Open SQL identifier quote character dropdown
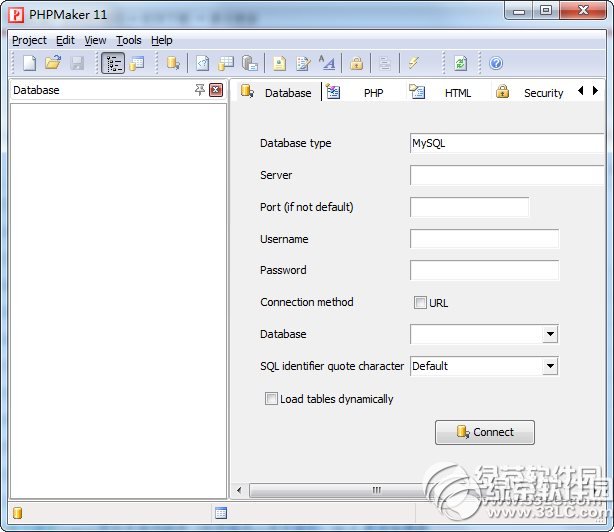The height and width of the screenshot is (532, 614). point(550,366)
